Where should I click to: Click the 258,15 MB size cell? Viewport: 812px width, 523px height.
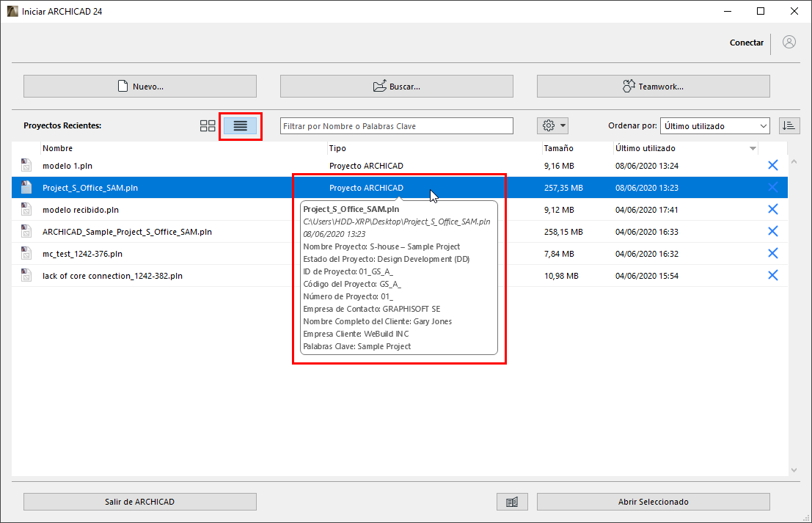(x=563, y=232)
